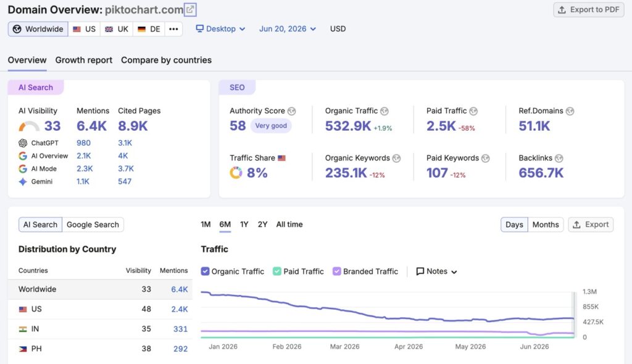Switch chart granularity to Months

(546, 225)
